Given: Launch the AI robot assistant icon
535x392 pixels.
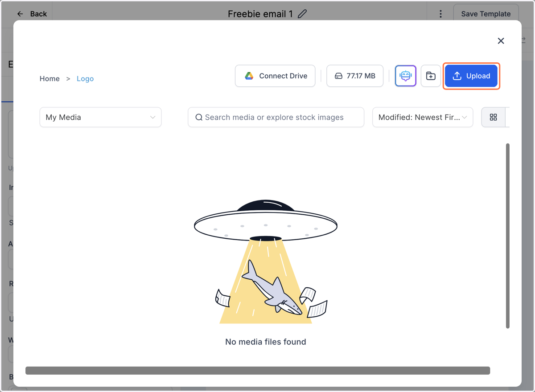Looking at the screenshot, I should tap(406, 76).
